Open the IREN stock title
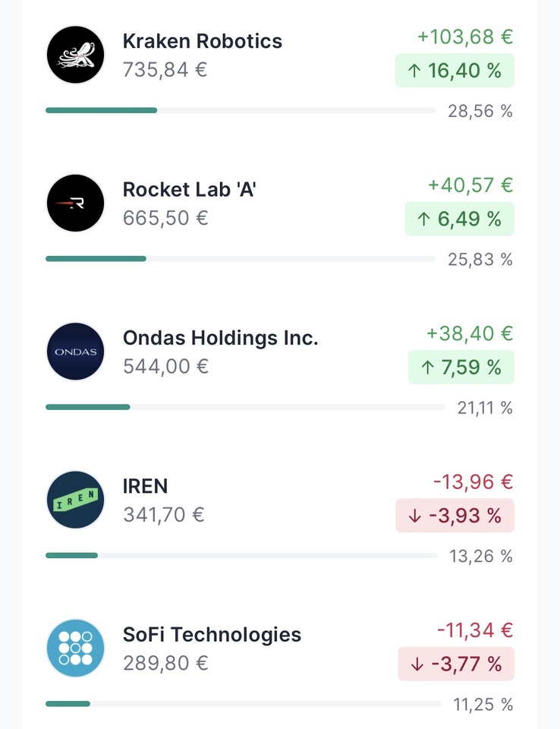Viewport: 560px width, 729px height. pyautogui.click(x=146, y=486)
